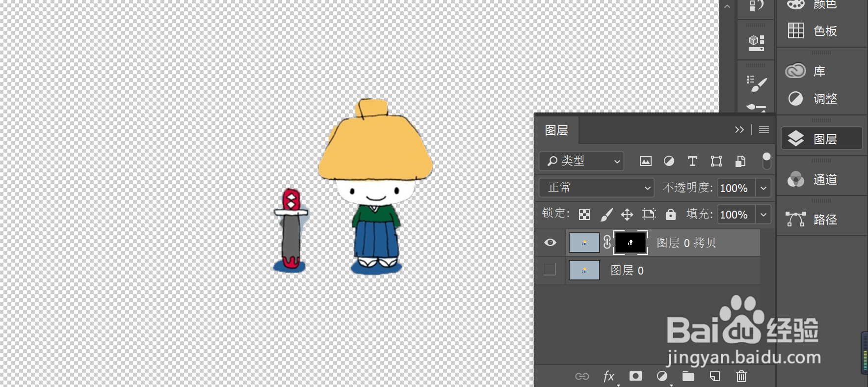Open the 类型 filter type dropdown

[x=581, y=161]
